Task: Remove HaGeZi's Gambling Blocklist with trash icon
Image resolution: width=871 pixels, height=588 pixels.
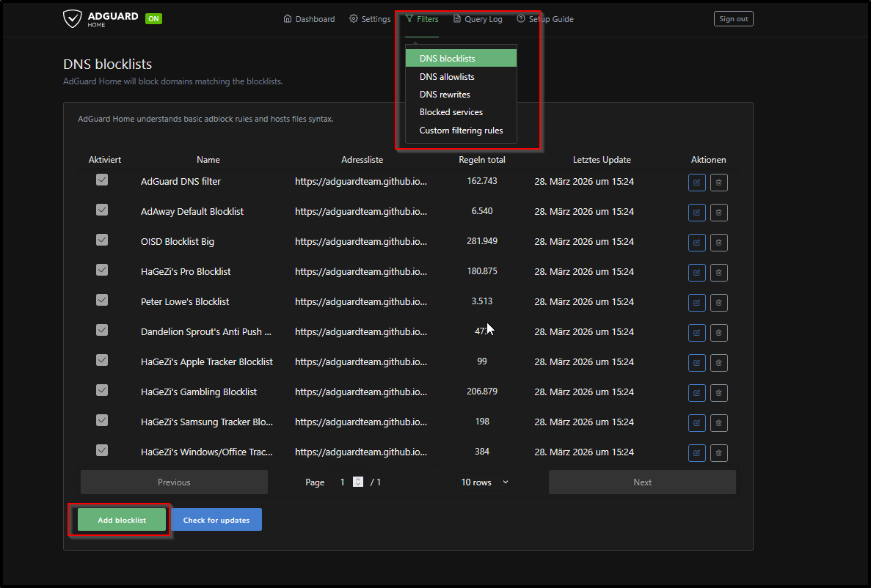Action: pos(719,393)
